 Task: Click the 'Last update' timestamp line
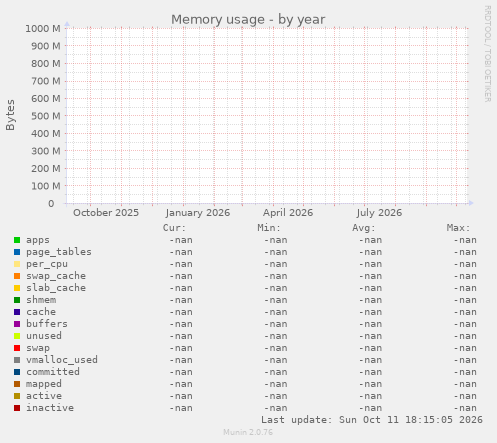tap(372, 420)
